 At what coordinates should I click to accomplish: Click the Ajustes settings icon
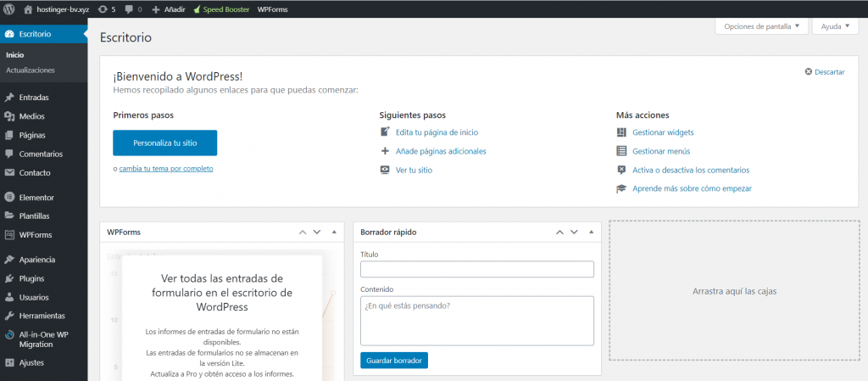9,362
